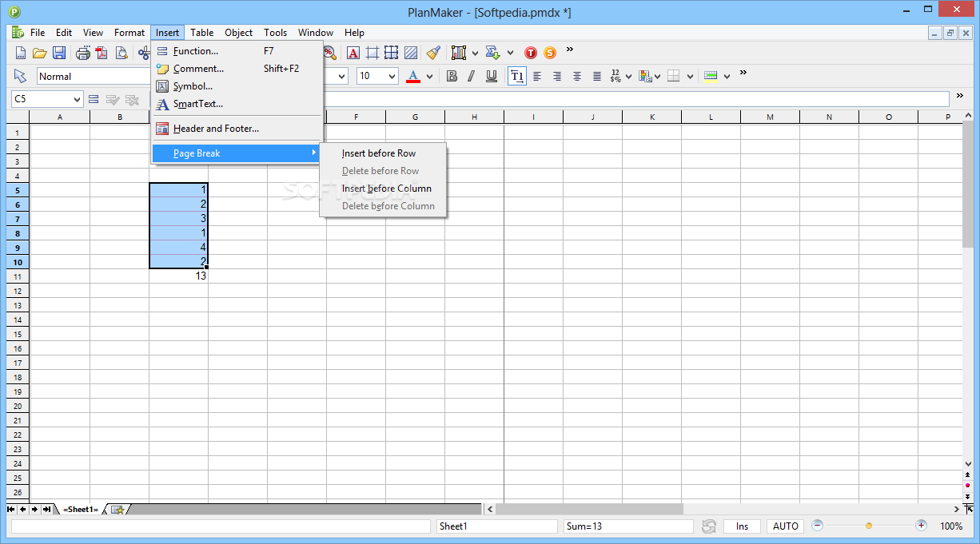Click the Normal style name box
The width and height of the screenshot is (980, 544).
click(x=93, y=76)
